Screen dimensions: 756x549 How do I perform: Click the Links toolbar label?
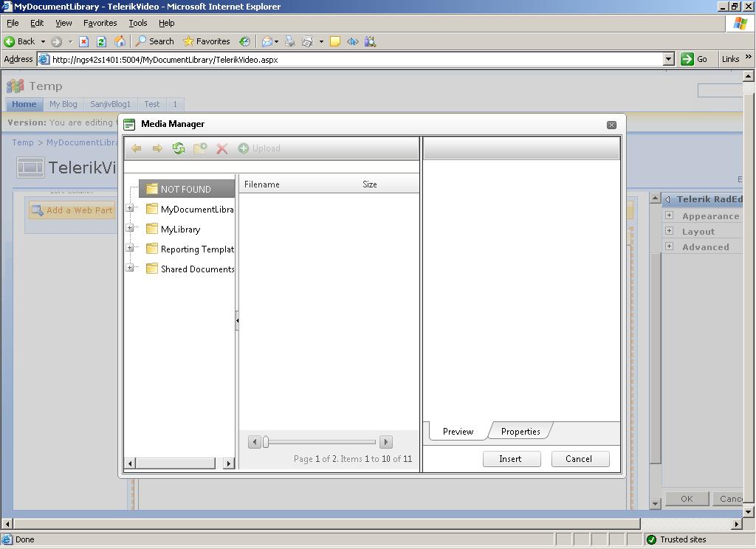(730, 59)
